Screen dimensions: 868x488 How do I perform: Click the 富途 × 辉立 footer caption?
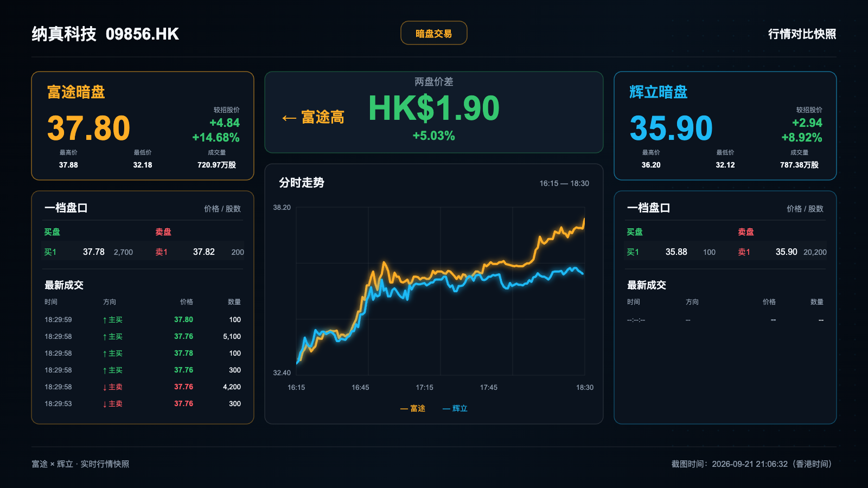point(80,464)
